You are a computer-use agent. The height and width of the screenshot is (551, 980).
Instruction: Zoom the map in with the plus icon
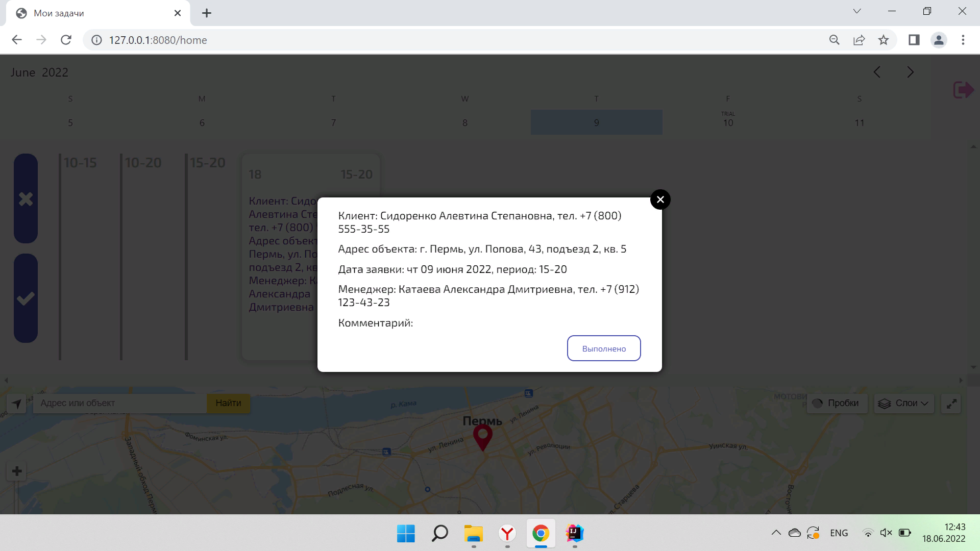16,470
